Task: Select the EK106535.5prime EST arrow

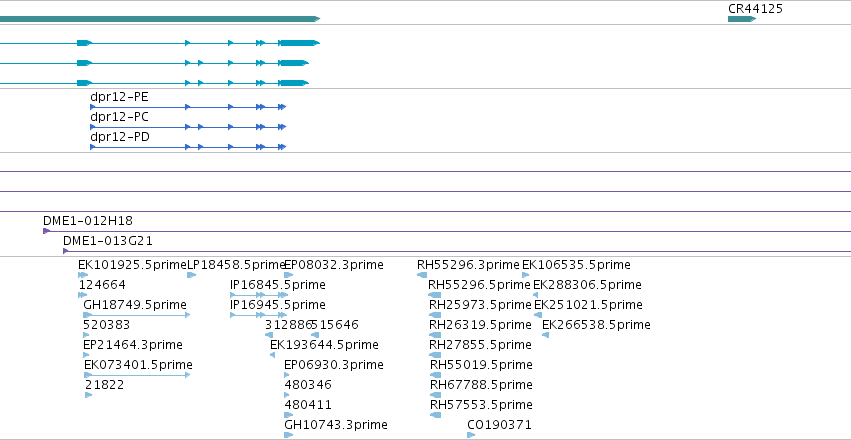Action: [x=525, y=275]
